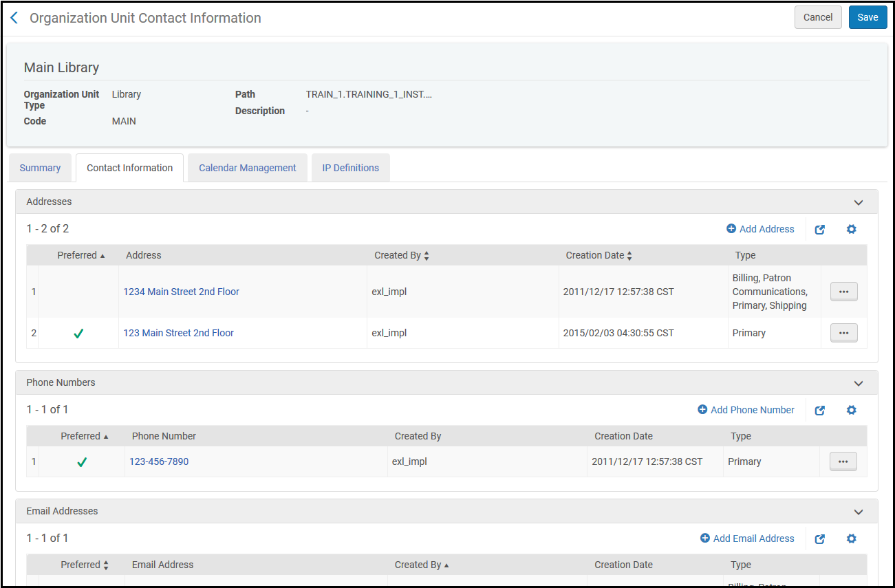Click Add Phone Number link
The width and height of the screenshot is (895, 588).
pos(746,410)
